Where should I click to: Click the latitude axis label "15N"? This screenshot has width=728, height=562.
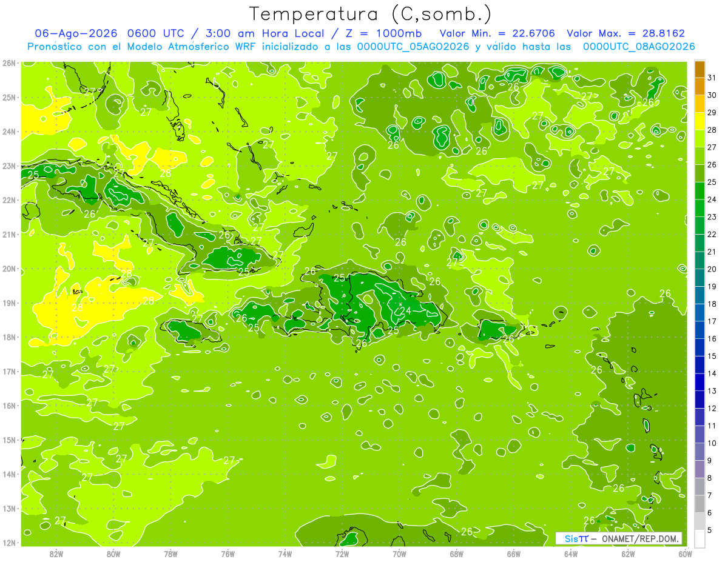click(9, 440)
